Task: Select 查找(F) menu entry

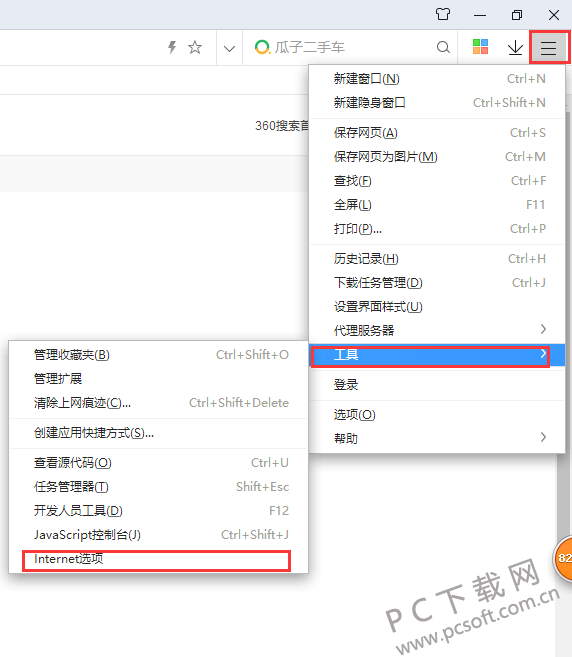Action: click(437, 181)
